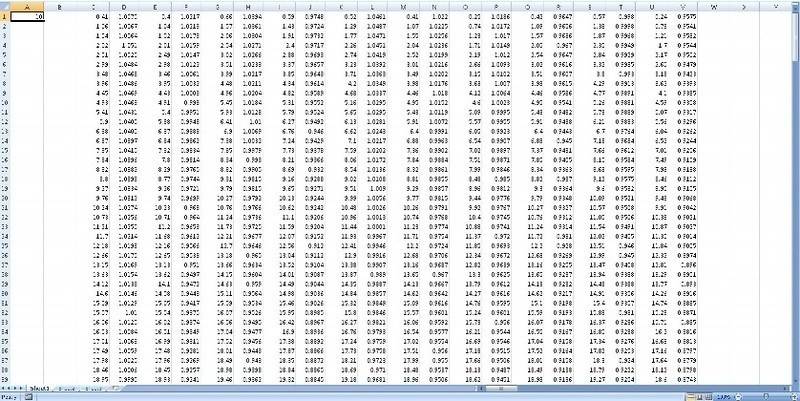800x401 pixels.
Task: Select column J header
Action: pos(310,7)
